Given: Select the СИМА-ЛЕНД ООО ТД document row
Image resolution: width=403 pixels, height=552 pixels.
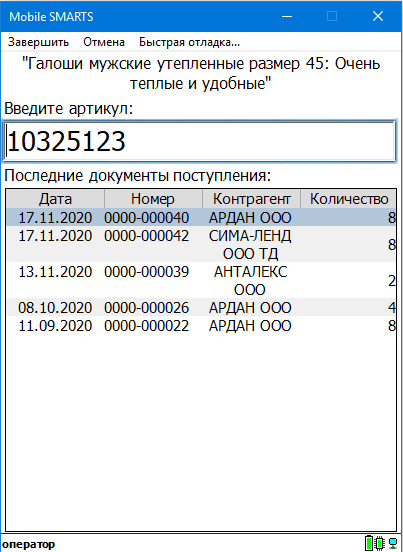Looking at the screenshot, I should [x=201, y=244].
